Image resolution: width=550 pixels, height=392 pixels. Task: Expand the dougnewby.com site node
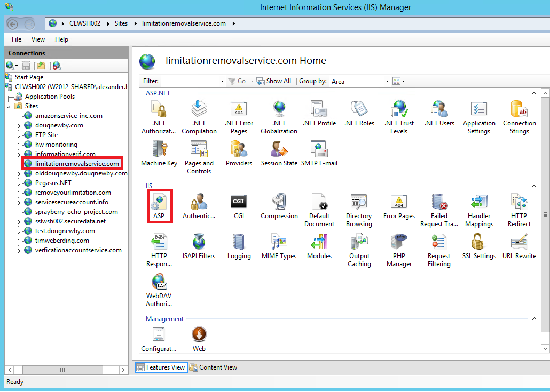pos(19,125)
